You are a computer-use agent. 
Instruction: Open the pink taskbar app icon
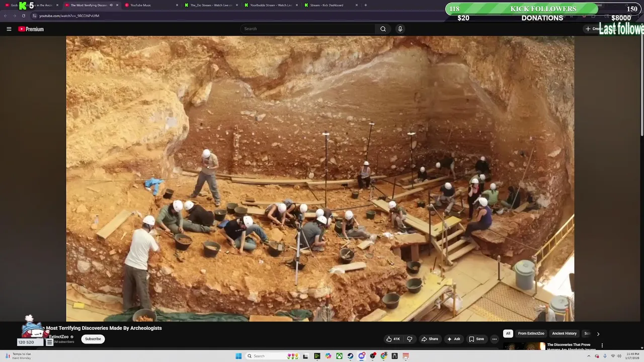click(406, 356)
